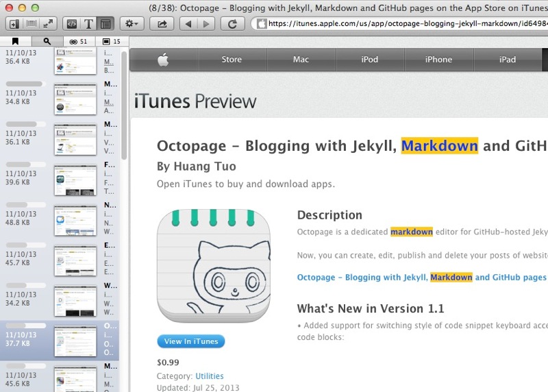Open the links tab showing 51
The image size is (548, 392).
(x=79, y=41)
